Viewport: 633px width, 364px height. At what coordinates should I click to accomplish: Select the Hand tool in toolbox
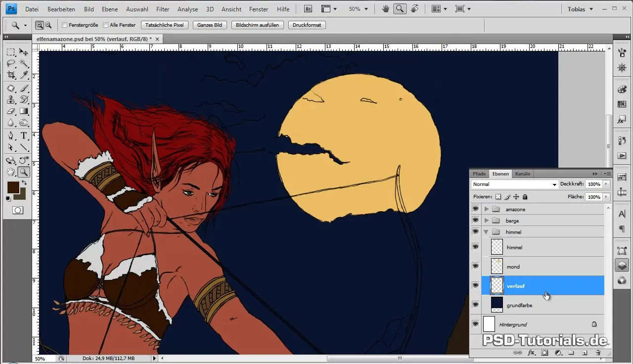pyautogui.click(x=10, y=172)
